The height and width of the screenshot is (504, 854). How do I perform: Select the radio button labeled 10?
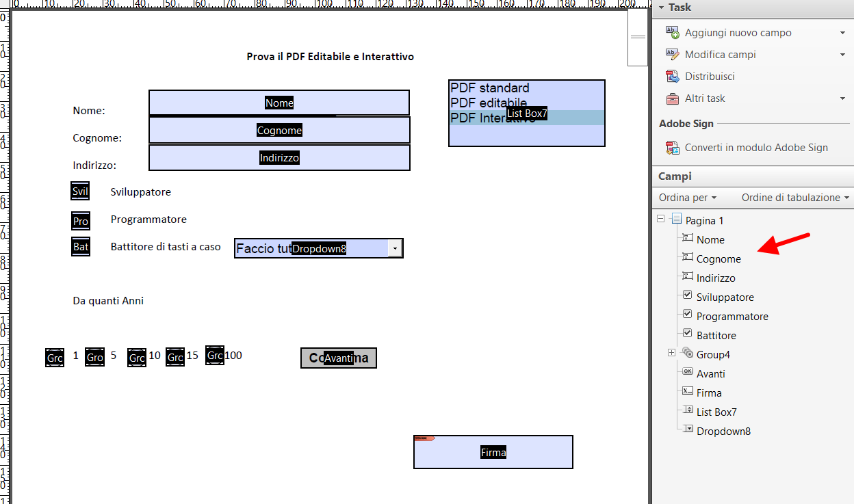click(x=137, y=358)
